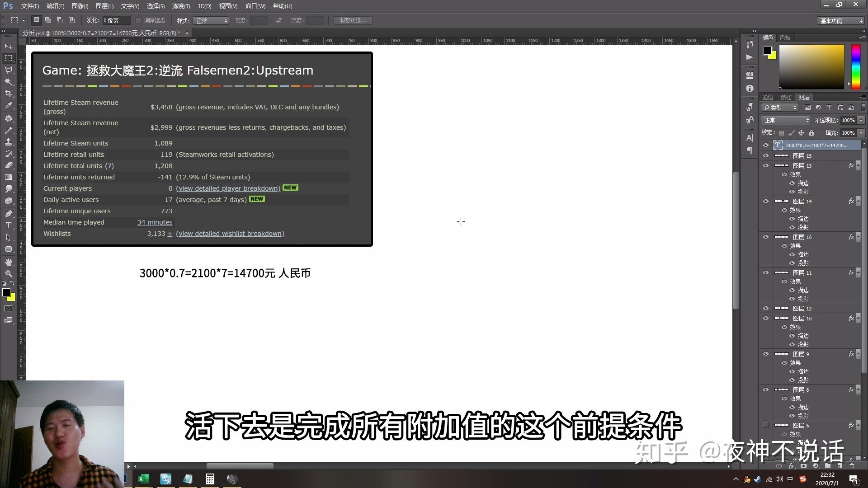
Task: Collapse effects of 图层 9
Action: pos(858,354)
